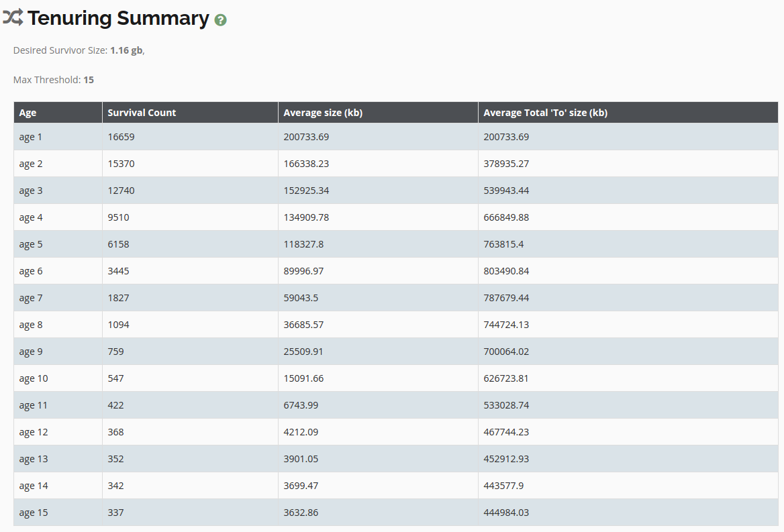Click survival count 6158
Screen dimensions: 784x532
point(119,245)
